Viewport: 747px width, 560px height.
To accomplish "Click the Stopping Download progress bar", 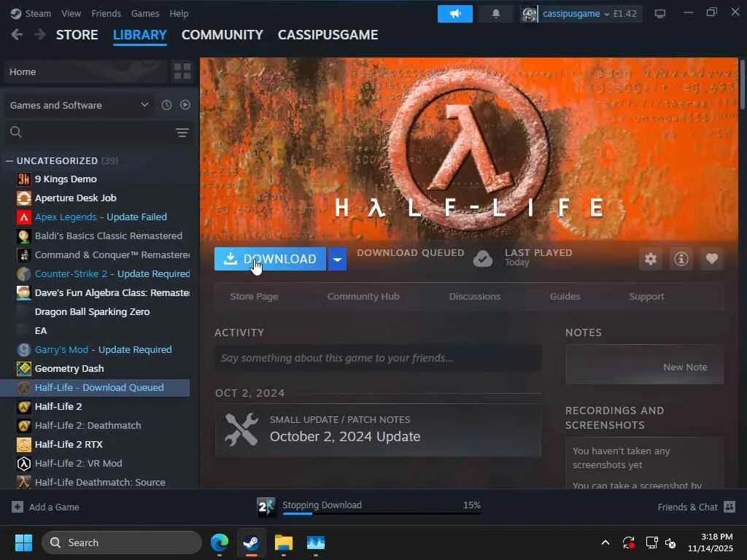I will [381, 513].
